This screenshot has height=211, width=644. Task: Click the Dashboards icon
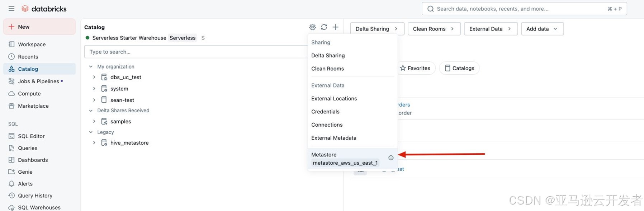coord(11,160)
